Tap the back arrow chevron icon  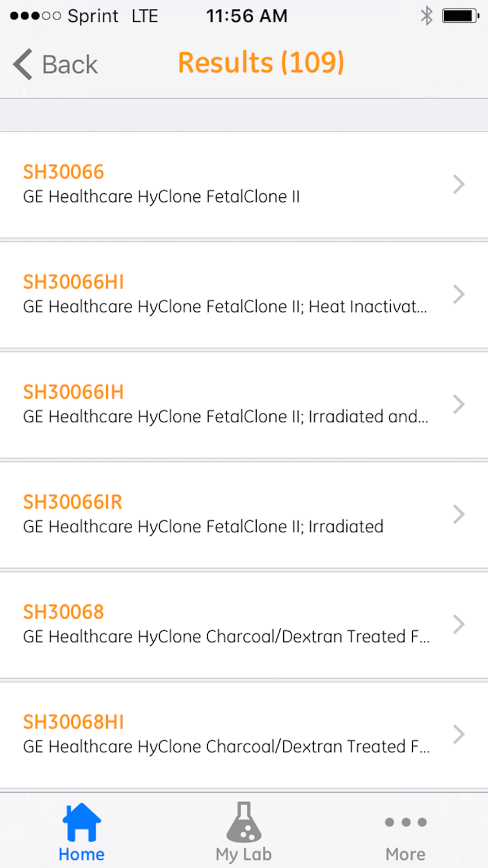(x=22, y=64)
